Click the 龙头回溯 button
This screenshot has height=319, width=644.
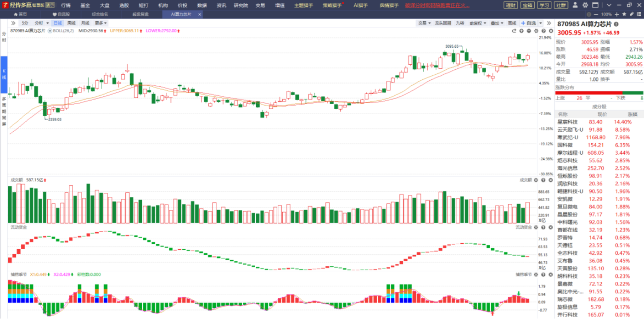click(442, 23)
